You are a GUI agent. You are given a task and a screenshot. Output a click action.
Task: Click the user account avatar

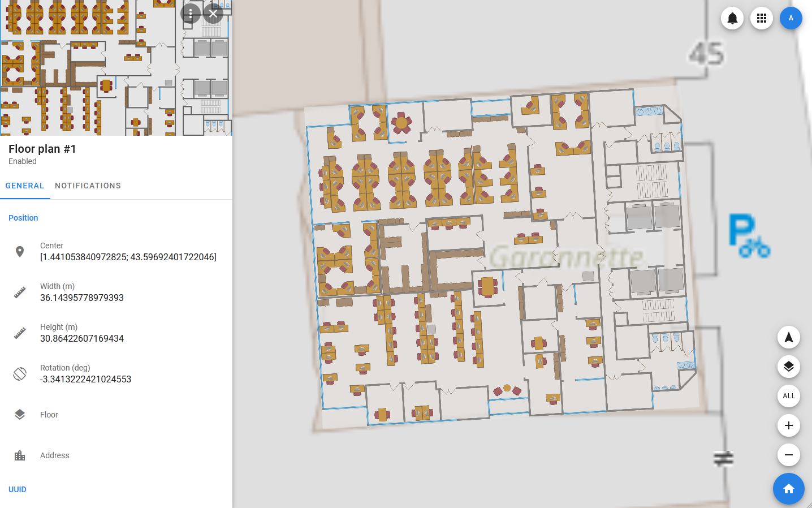pyautogui.click(x=791, y=18)
